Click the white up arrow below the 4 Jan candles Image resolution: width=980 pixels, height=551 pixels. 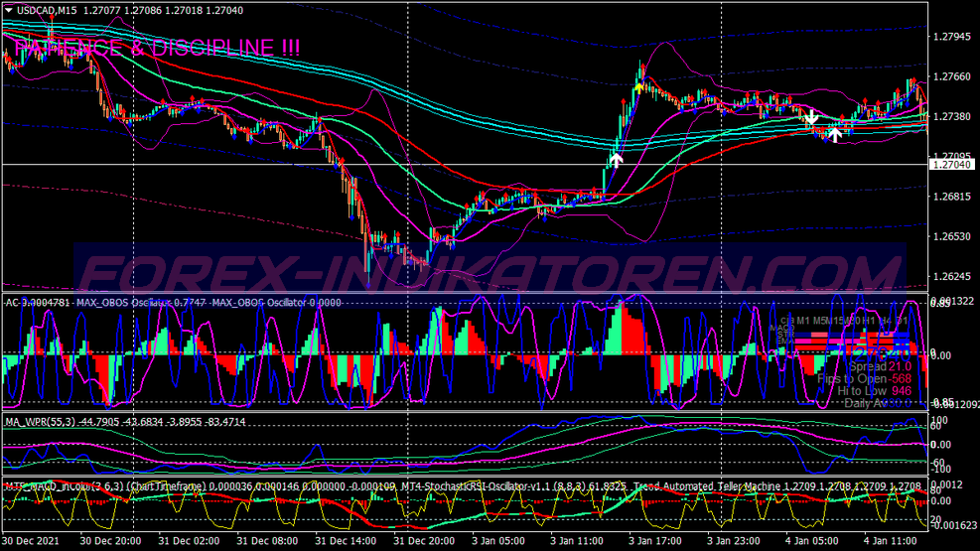pyautogui.click(x=834, y=134)
